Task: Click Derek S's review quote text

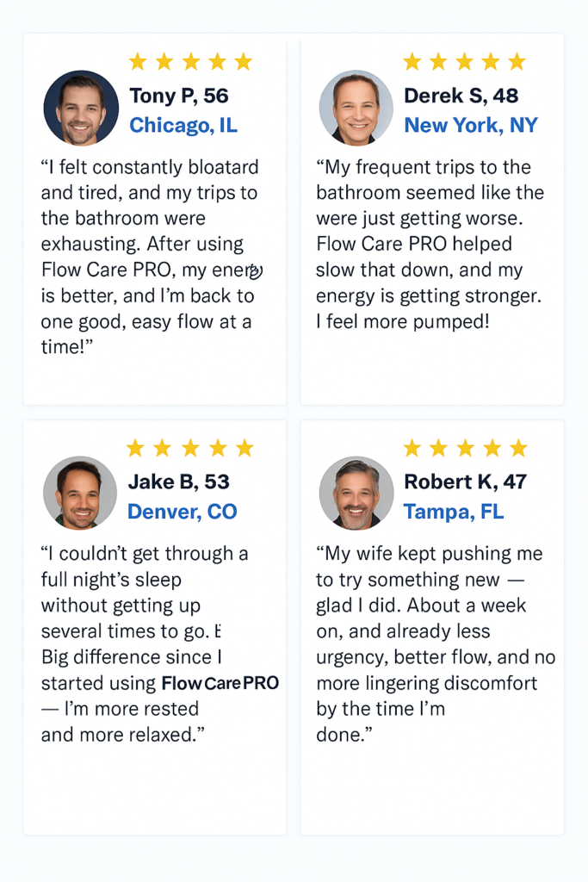Action: 430,244
